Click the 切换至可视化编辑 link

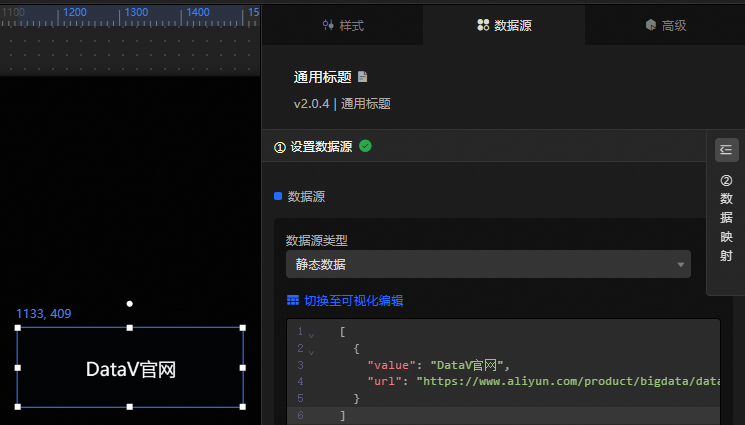[x=353, y=300]
